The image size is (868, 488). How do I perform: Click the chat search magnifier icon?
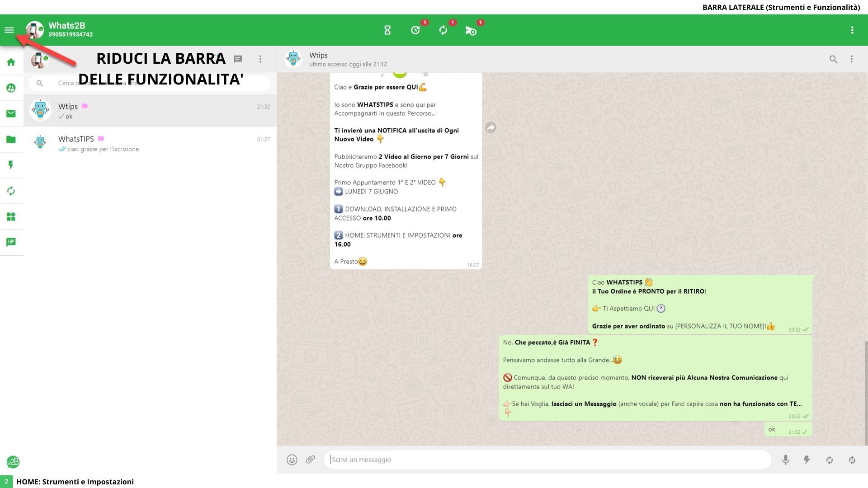click(x=40, y=83)
